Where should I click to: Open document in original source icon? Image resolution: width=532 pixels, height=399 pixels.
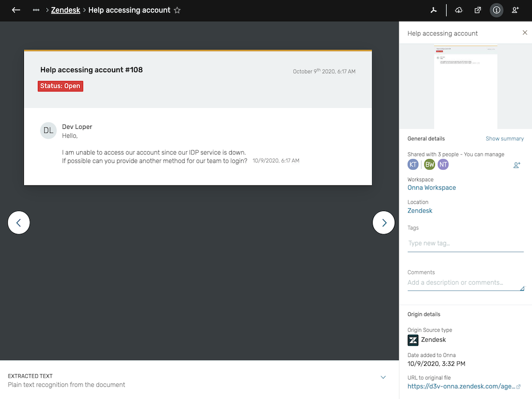[477, 10]
